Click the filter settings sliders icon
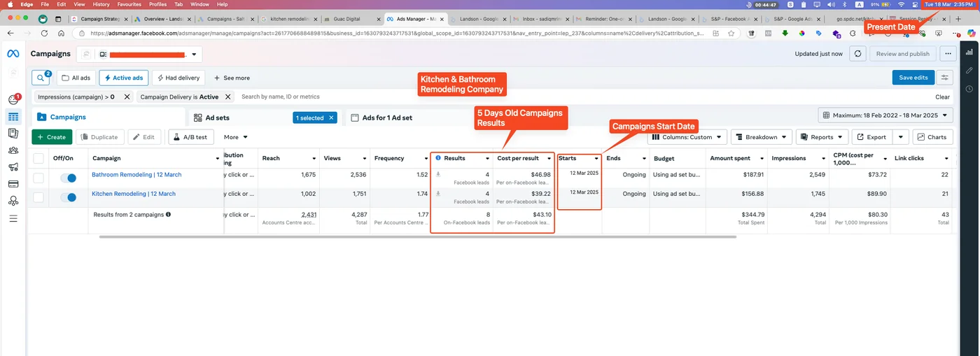980x356 pixels. click(945, 78)
